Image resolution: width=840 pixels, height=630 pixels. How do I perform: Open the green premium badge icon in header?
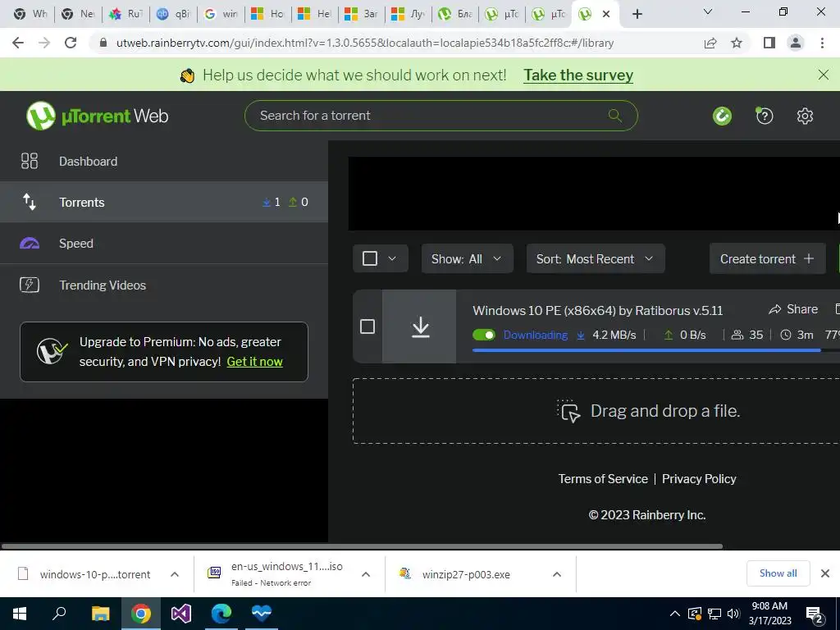(722, 116)
